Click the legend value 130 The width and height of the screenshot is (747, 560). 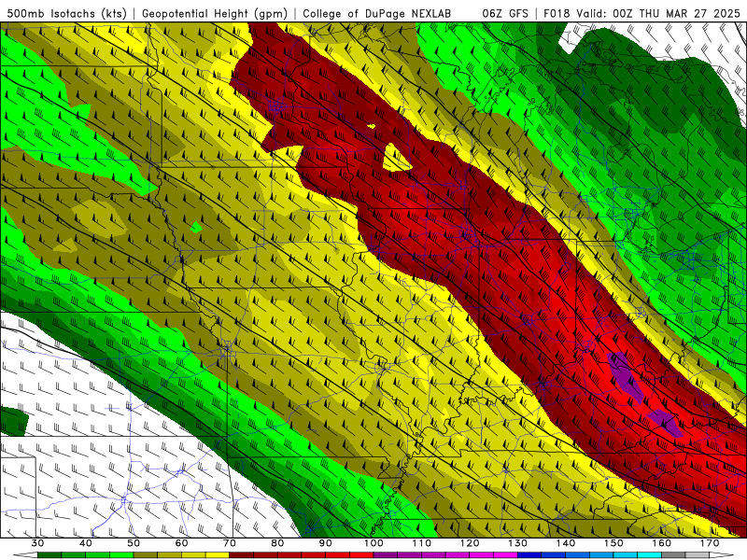(x=518, y=543)
